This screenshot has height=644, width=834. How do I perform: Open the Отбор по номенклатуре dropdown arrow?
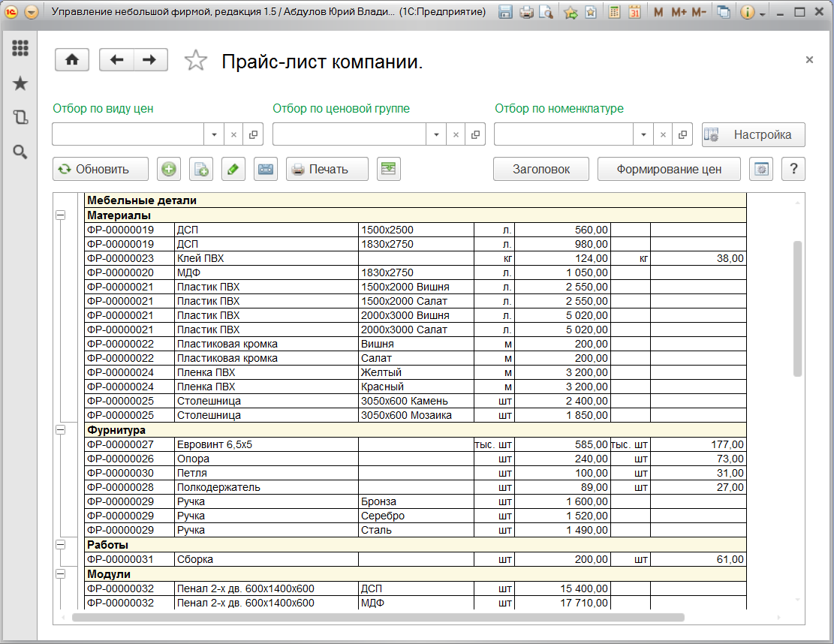point(643,135)
